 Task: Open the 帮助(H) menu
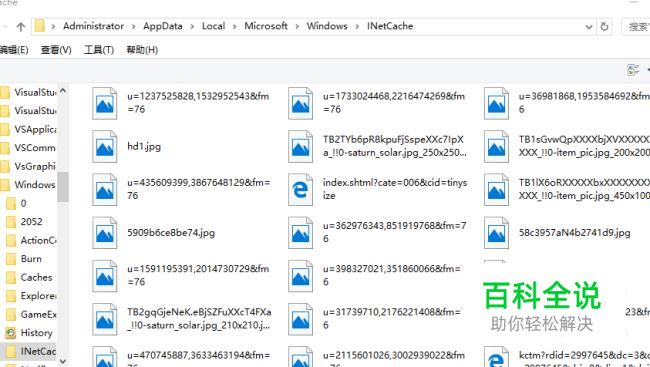[x=142, y=50]
